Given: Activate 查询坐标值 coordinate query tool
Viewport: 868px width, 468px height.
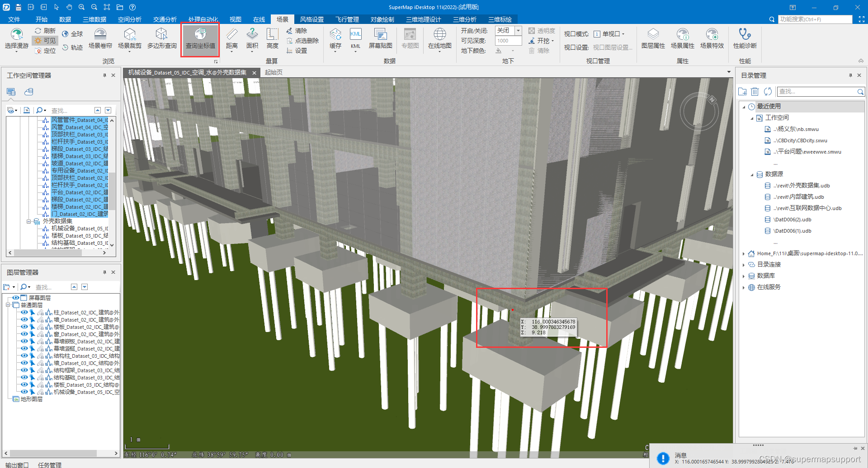Looking at the screenshot, I should [x=200, y=39].
